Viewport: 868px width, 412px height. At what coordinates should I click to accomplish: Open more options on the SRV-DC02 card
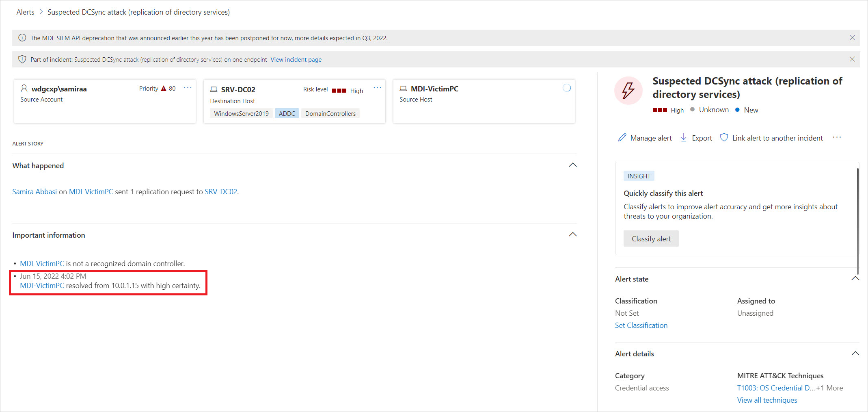(x=377, y=88)
